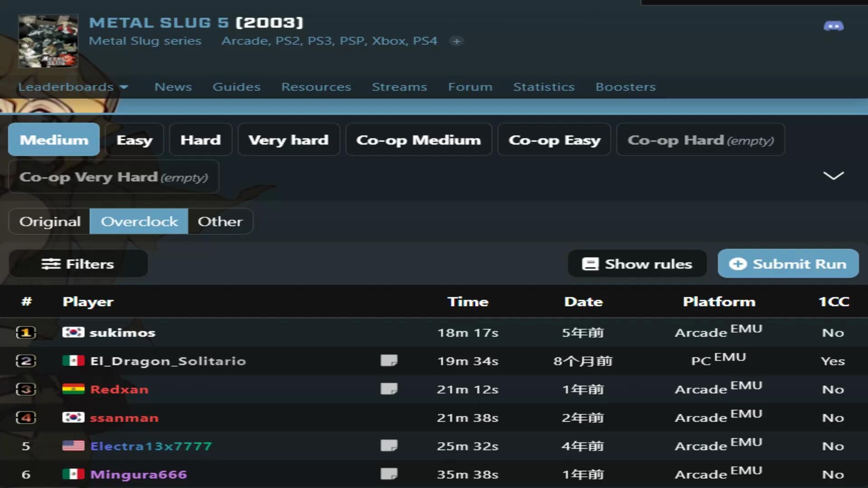Viewport: 868px width, 488px height.
Task: Open the comment note icon for Redxan
Action: [x=389, y=389]
